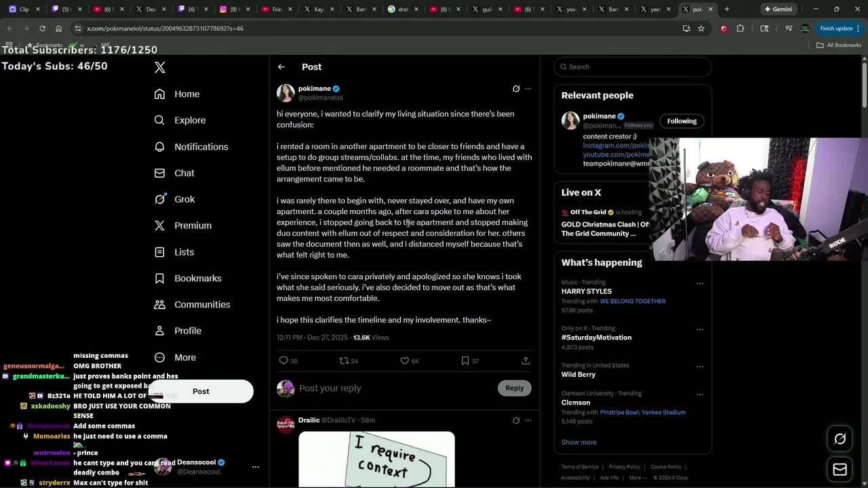Open the floating Messages envelope button
The width and height of the screenshot is (868, 488).
click(x=840, y=469)
